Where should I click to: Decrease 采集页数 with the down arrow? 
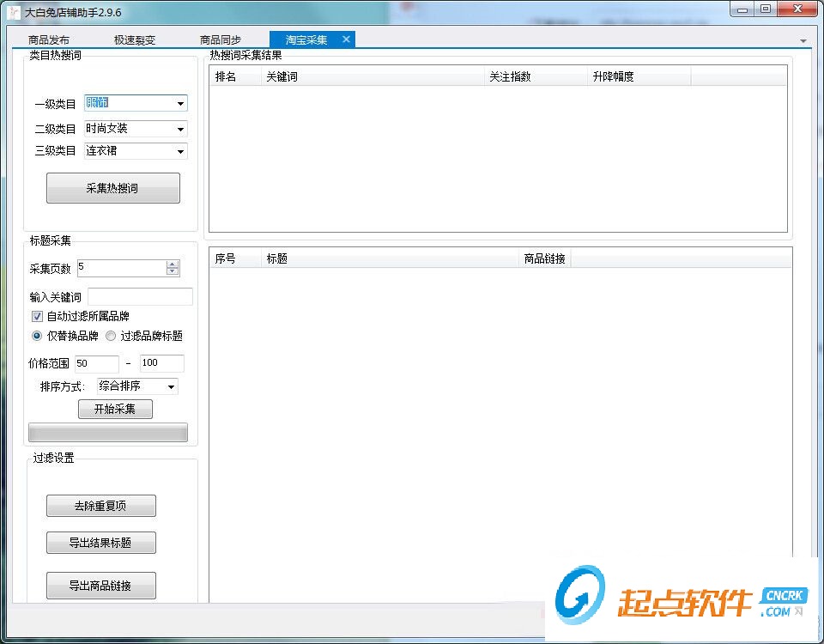(173, 272)
